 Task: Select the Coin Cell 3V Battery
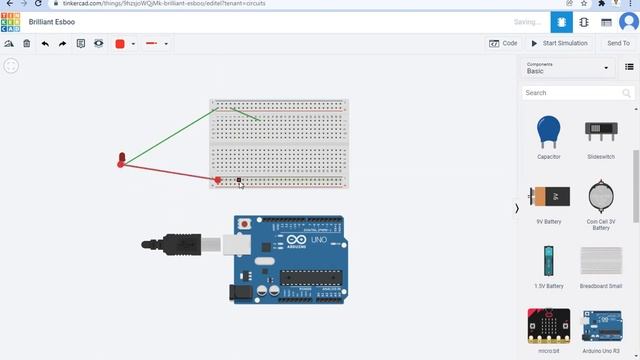pyautogui.click(x=601, y=205)
